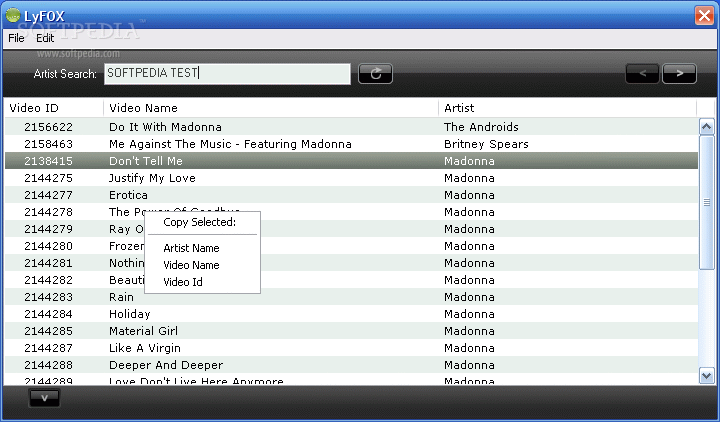The image size is (720, 422).
Task: Choose Artist Name in the context menu
Action: pyautogui.click(x=191, y=248)
